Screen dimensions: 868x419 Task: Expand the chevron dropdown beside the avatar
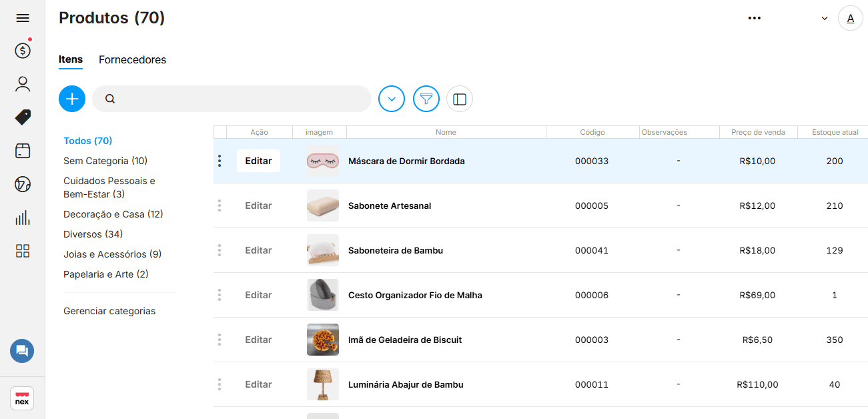825,19
